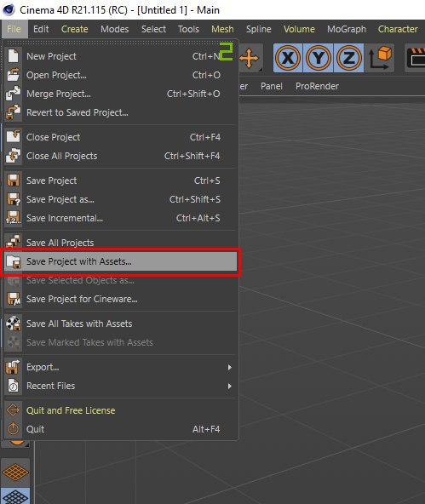Open the Edit menu

click(41, 29)
